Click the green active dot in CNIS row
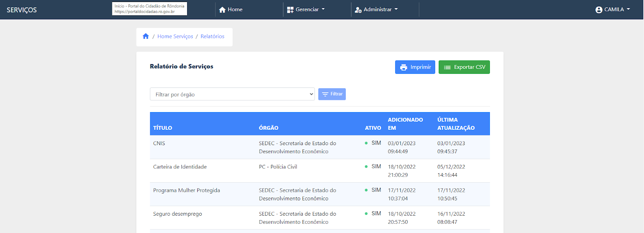 366,143
